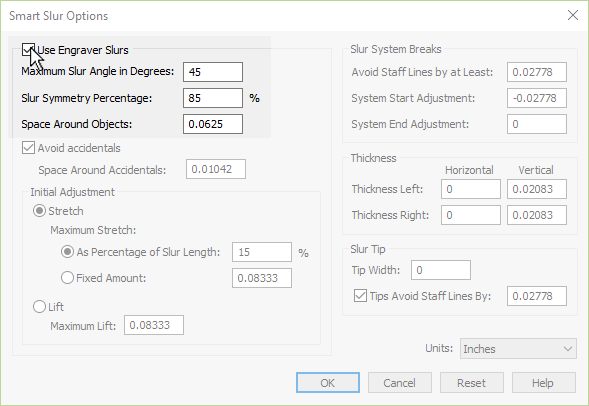589x406 pixels.
Task: Click the Reset button
Action: 471,383
